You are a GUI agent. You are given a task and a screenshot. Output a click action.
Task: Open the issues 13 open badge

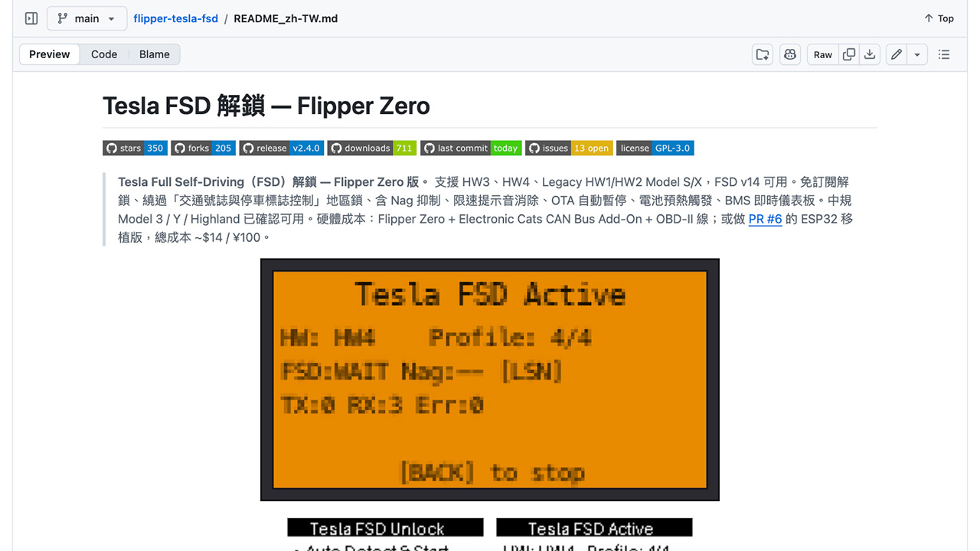pos(569,148)
